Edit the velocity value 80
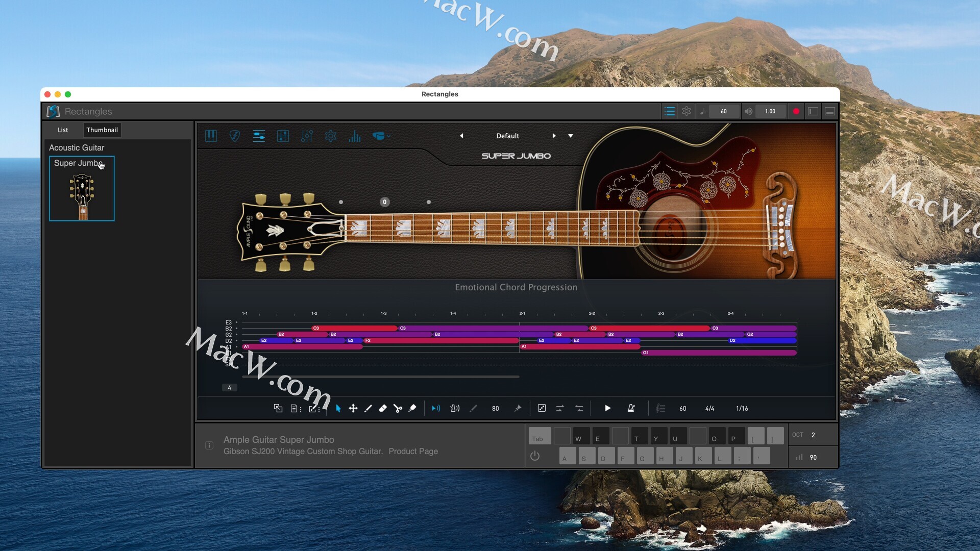980x551 pixels. click(495, 408)
